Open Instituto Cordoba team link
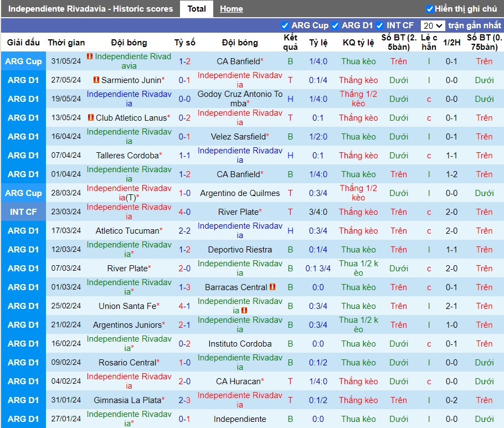Viewport: 504px width, 428px height. tap(240, 344)
